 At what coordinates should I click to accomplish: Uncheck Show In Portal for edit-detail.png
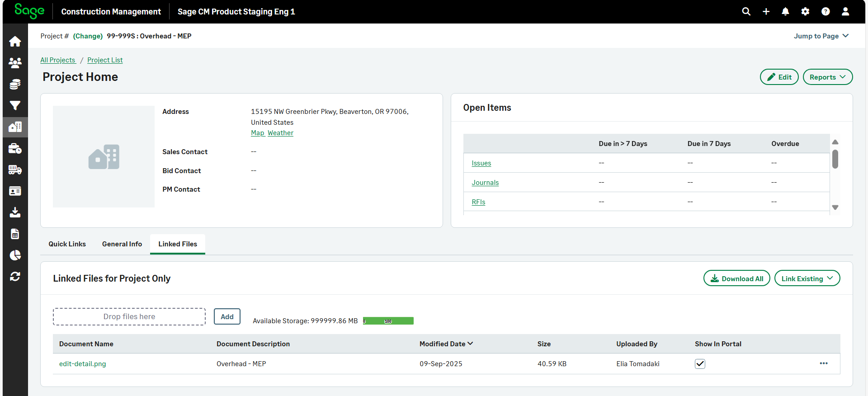tap(700, 364)
